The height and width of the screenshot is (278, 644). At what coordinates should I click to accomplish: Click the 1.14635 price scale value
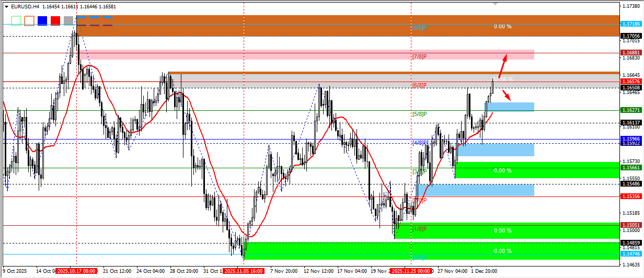(x=632, y=264)
